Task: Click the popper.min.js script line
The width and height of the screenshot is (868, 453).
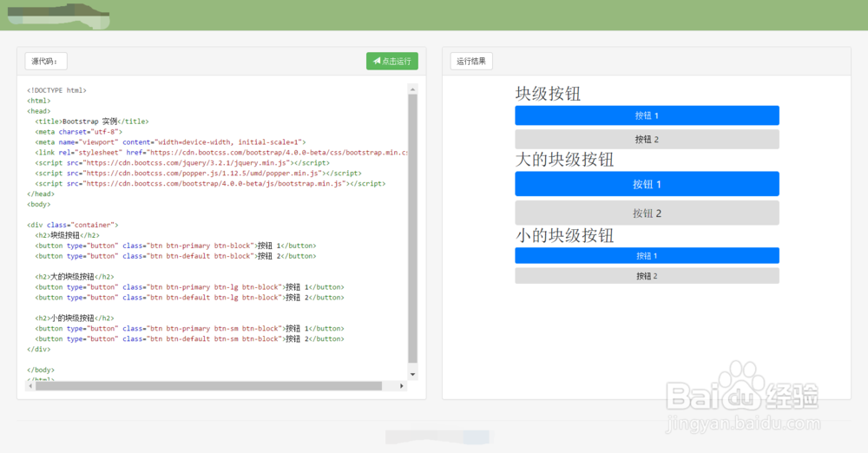Action: point(198,174)
